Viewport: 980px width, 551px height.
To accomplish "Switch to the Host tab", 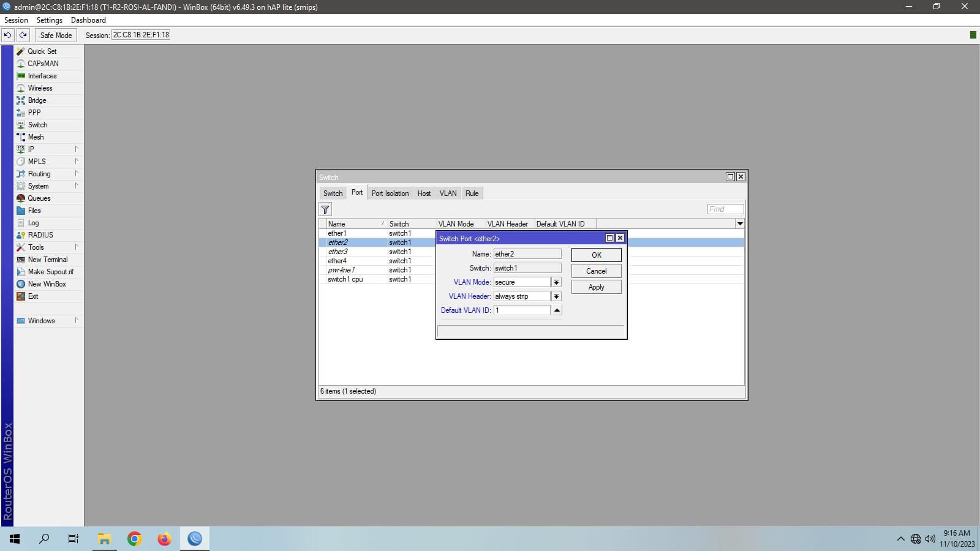I will [424, 193].
